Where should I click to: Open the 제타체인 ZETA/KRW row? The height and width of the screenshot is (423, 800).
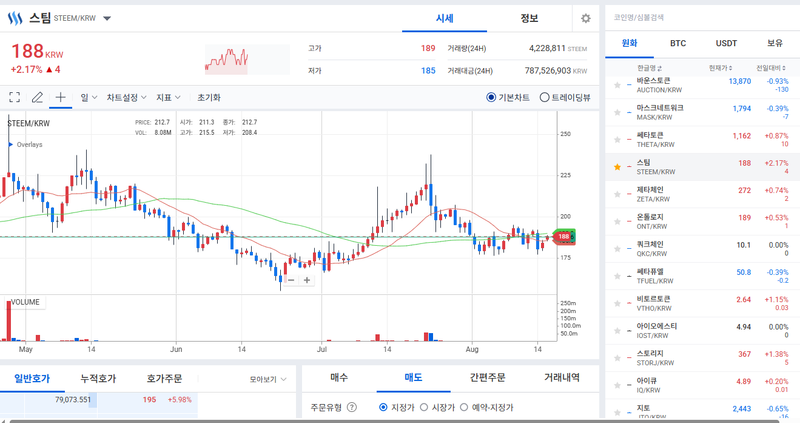[702, 194]
